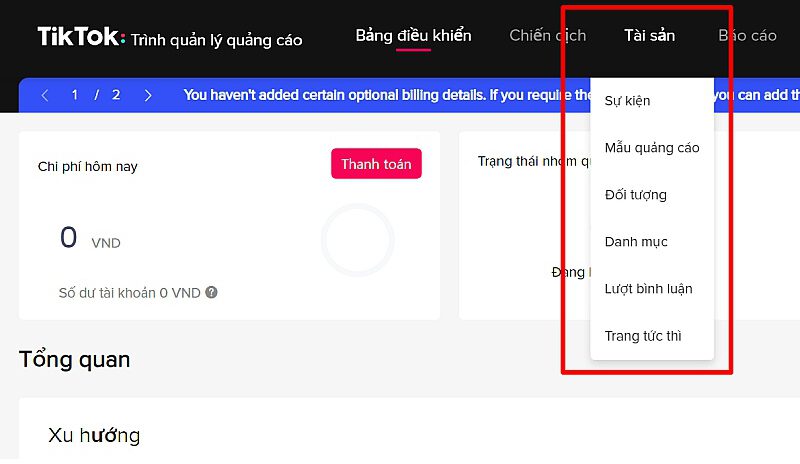Click Tổng quan heading
The width and height of the screenshot is (800, 464).
point(74,359)
